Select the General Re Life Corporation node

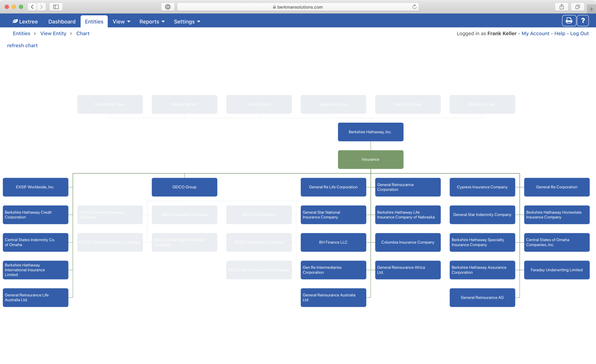pos(333,187)
